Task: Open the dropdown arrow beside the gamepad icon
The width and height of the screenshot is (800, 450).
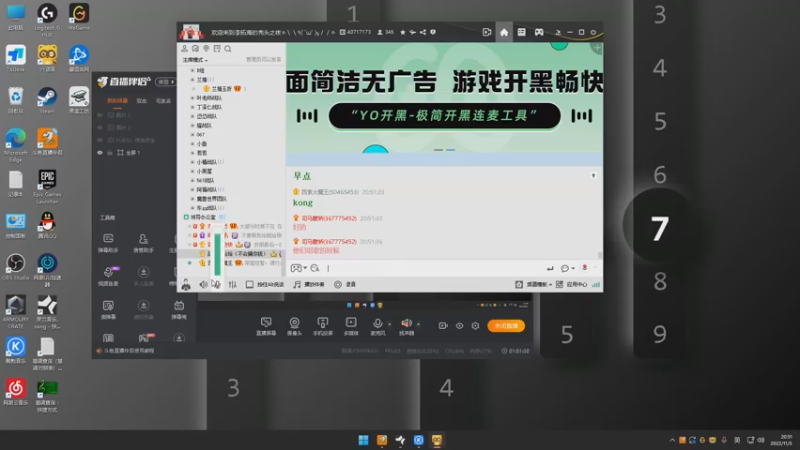Action: tap(305, 268)
